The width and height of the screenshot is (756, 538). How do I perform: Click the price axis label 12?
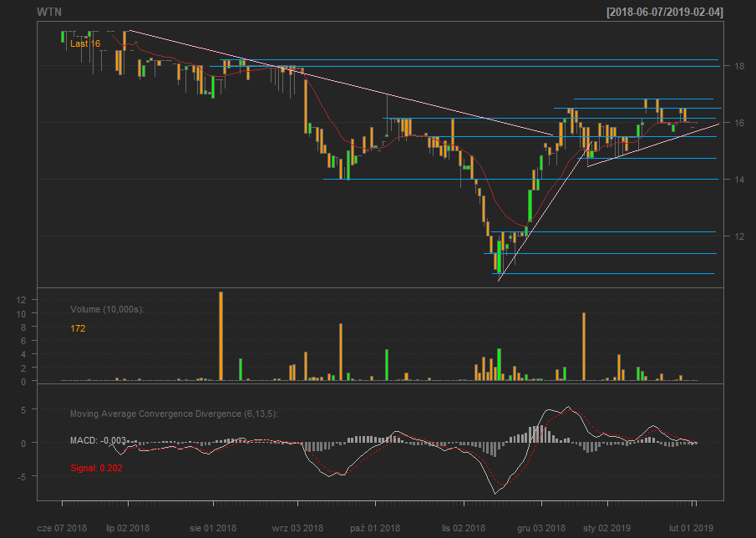point(739,236)
